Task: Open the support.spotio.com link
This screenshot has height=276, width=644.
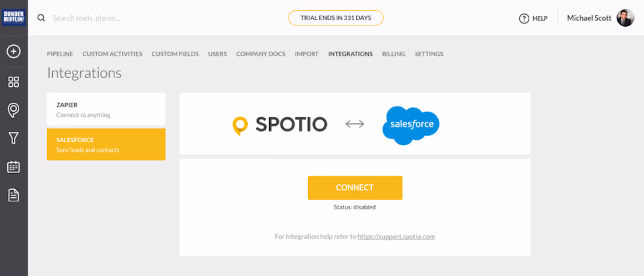Action: (x=396, y=236)
